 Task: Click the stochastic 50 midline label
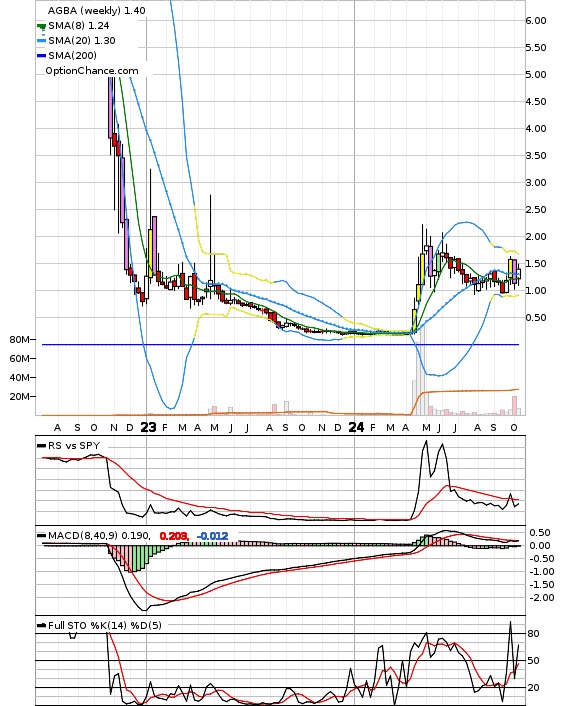(534, 661)
